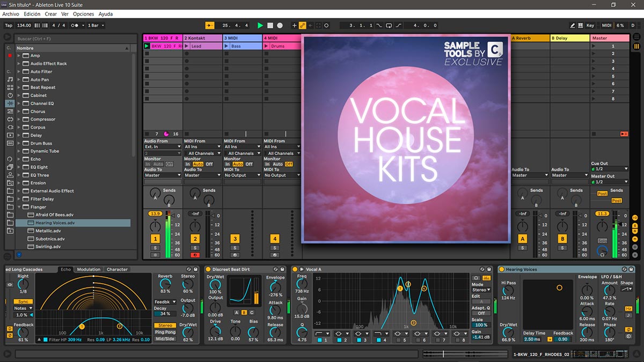Toggle the computer MIDI keyboard icon
Screen dimensions: 644x362
(x=581, y=25)
